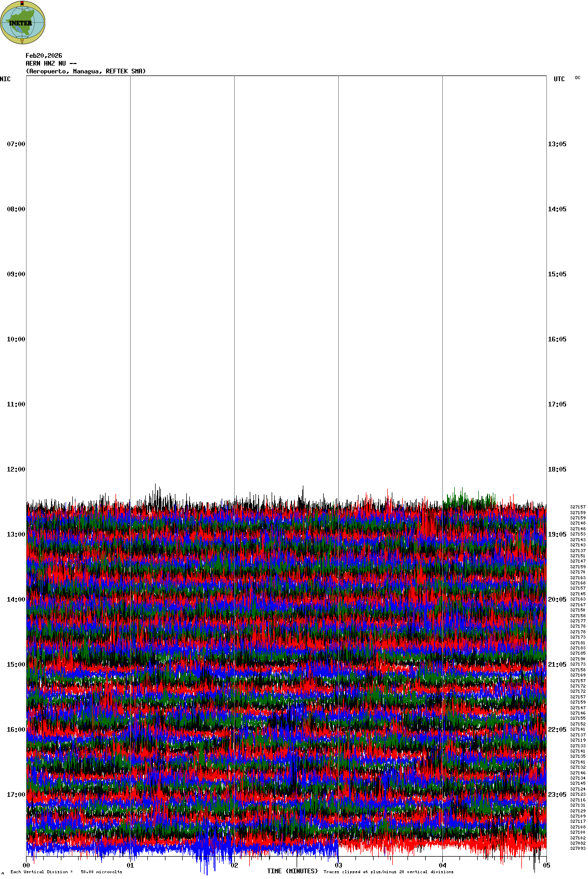Image resolution: width=588 pixels, height=879 pixels.
Task: Click the Traces clipped footer note
Action: click(x=388, y=872)
